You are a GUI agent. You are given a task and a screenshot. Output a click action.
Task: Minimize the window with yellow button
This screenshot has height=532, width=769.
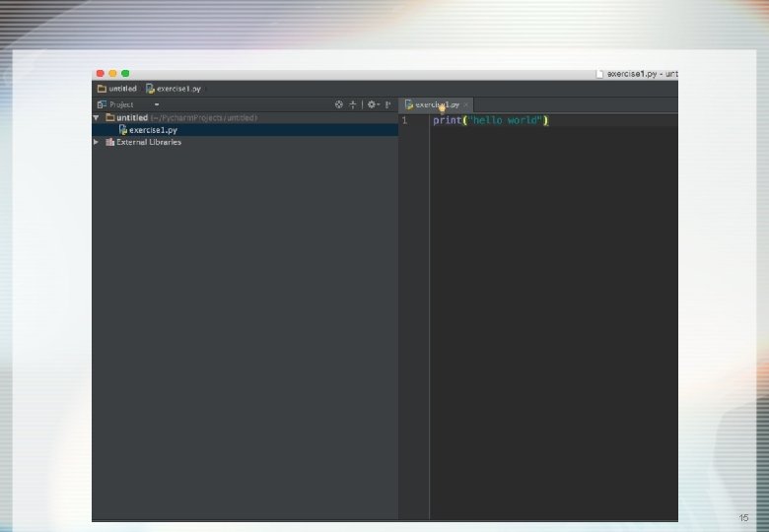[x=112, y=74]
